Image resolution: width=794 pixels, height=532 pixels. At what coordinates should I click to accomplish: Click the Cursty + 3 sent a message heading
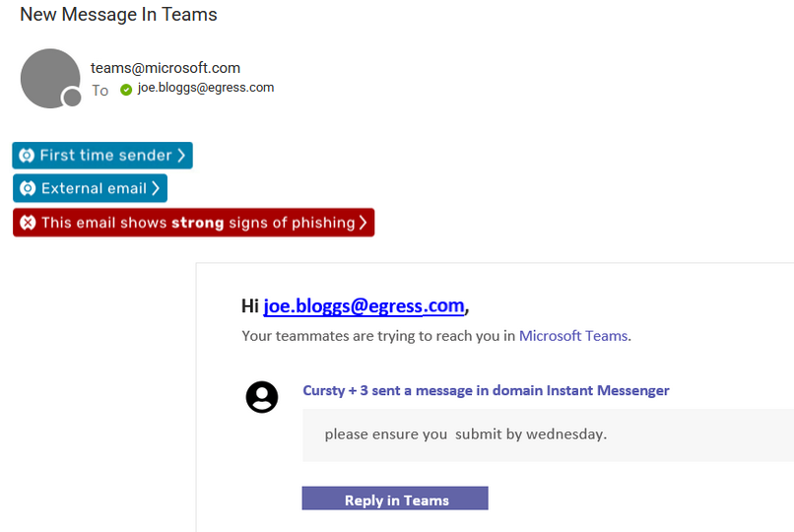click(x=486, y=391)
